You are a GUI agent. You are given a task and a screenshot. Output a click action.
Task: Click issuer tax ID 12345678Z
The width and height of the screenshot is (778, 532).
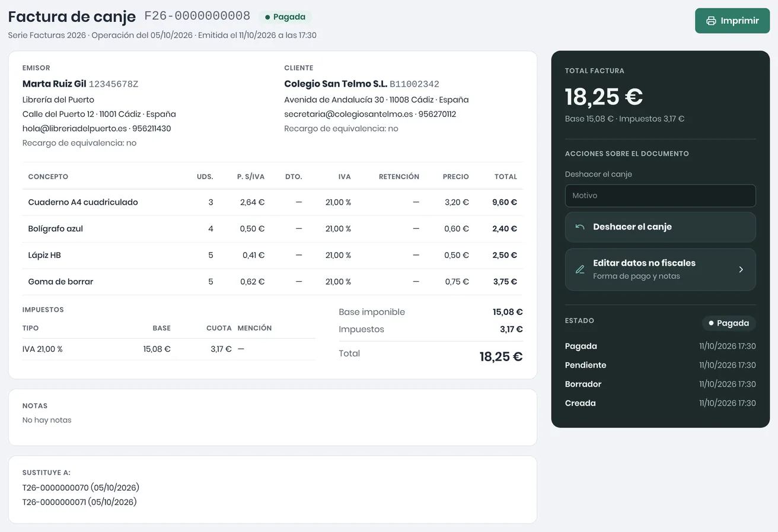114,84
